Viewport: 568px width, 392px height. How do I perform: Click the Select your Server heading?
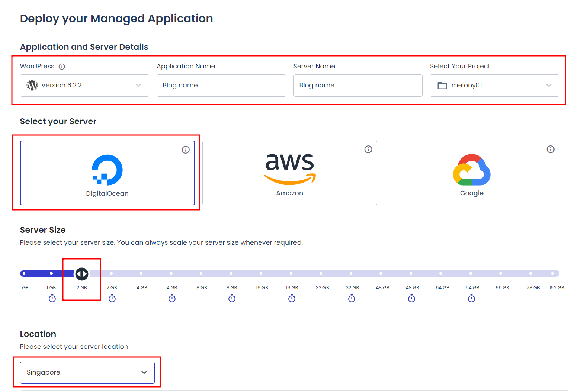click(x=58, y=121)
